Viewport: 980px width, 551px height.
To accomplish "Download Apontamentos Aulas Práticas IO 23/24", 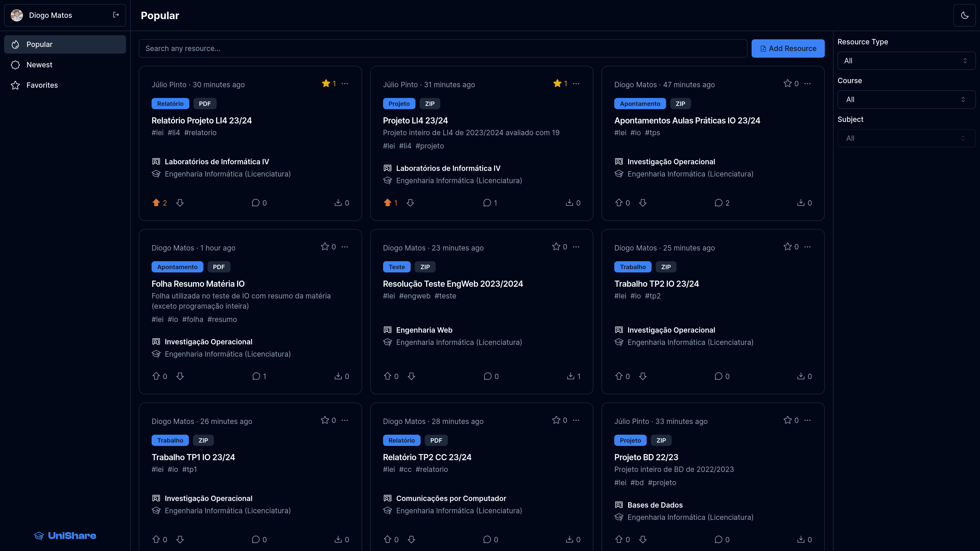I will tap(804, 203).
